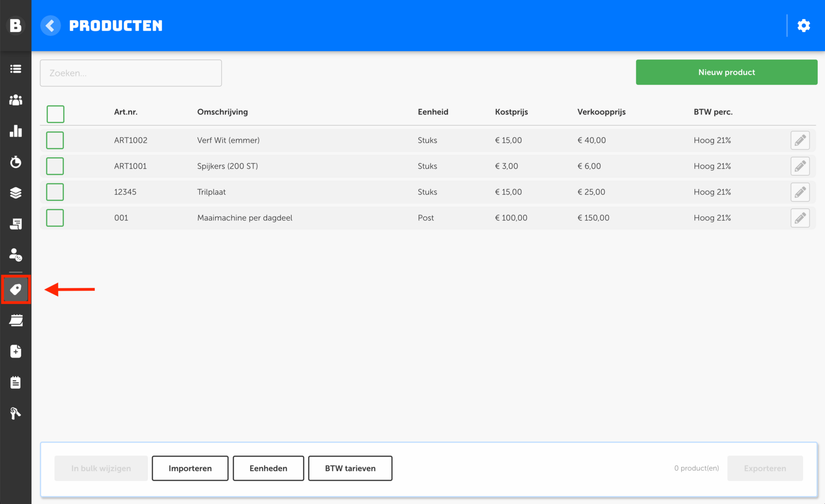Open the stacked layers sidebar icon
Image resolution: width=825 pixels, height=504 pixels.
[16, 193]
